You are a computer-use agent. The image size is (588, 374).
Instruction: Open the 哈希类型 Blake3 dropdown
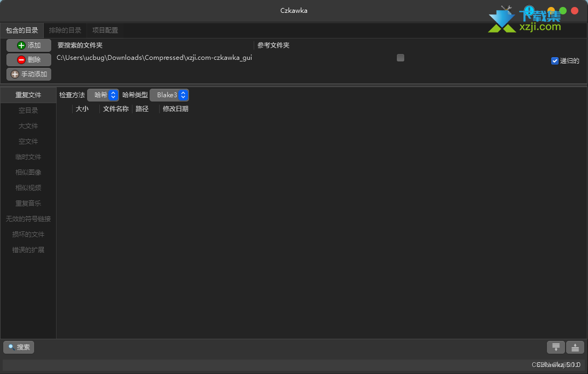tap(169, 95)
